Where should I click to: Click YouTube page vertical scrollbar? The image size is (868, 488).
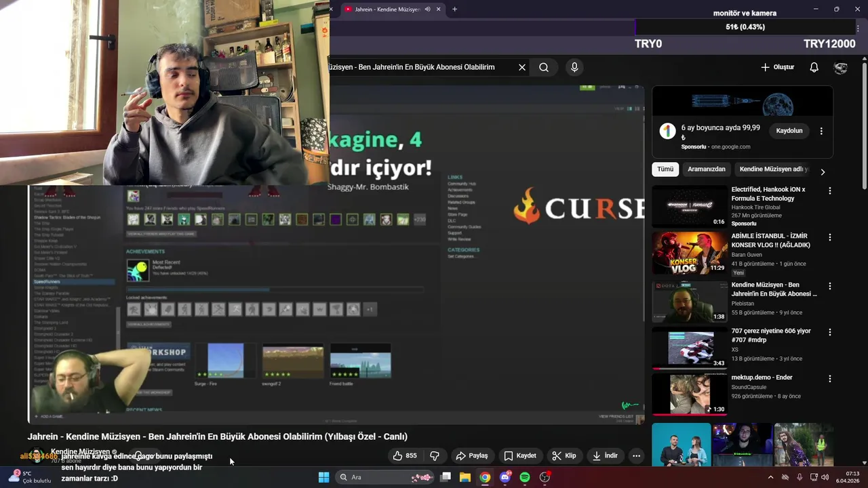click(x=865, y=125)
